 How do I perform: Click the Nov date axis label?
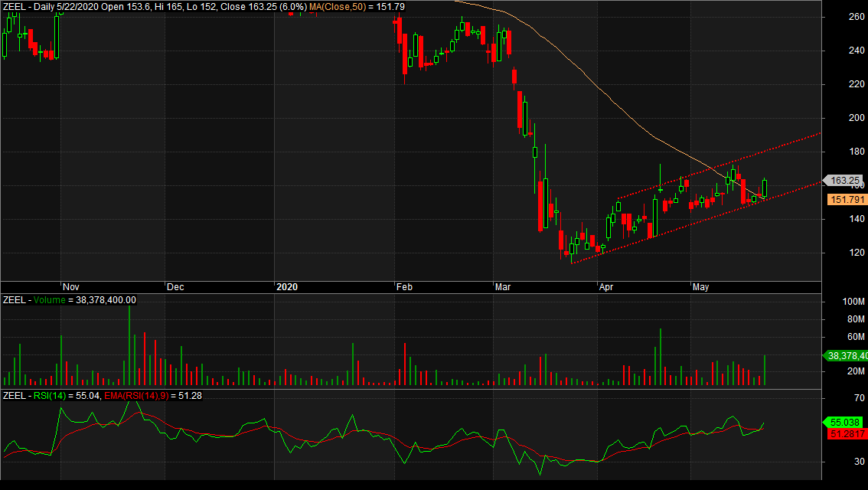(x=71, y=287)
